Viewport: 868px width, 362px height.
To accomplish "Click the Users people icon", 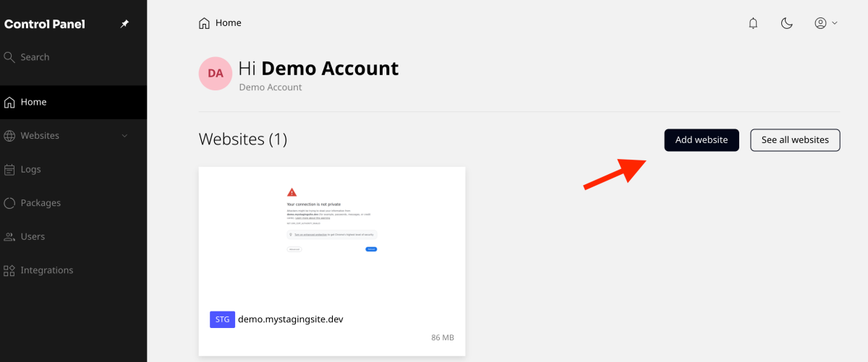I will point(9,237).
